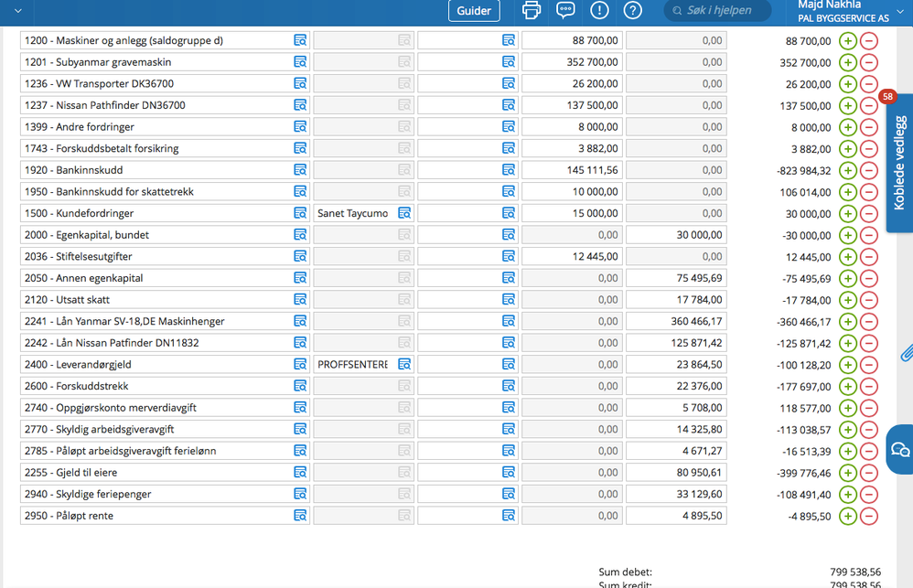Edit debit amount 352 700,00 for Subyanmar gravemaskin
This screenshot has width=913, height=588.
point(572,62)
